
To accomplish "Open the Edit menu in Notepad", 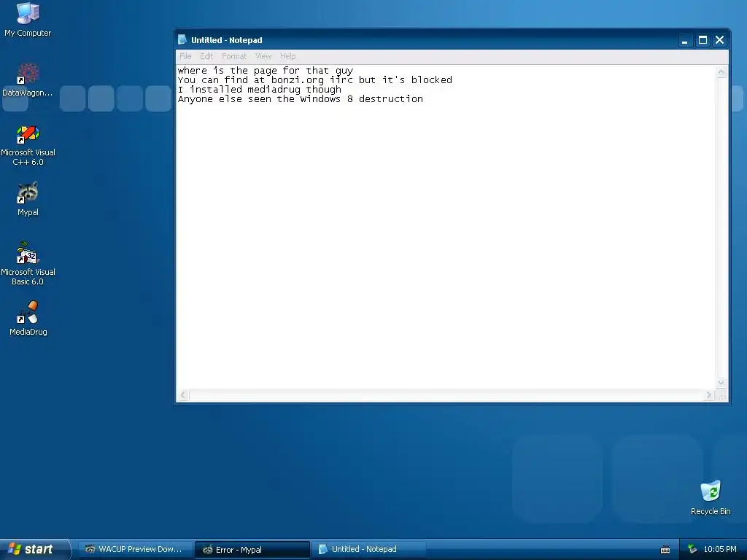I will 206,56.
